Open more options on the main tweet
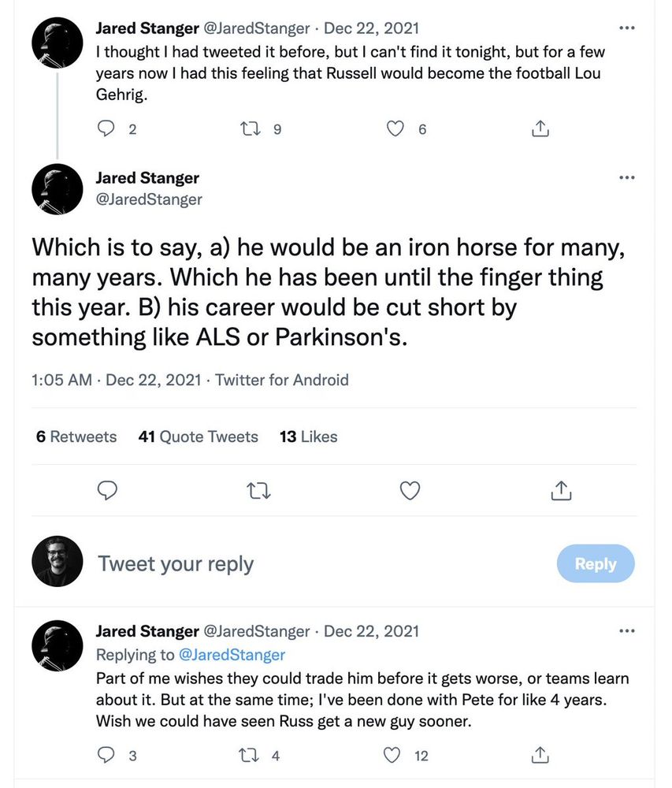Screen dimensions: 672x788 point(627,177)
